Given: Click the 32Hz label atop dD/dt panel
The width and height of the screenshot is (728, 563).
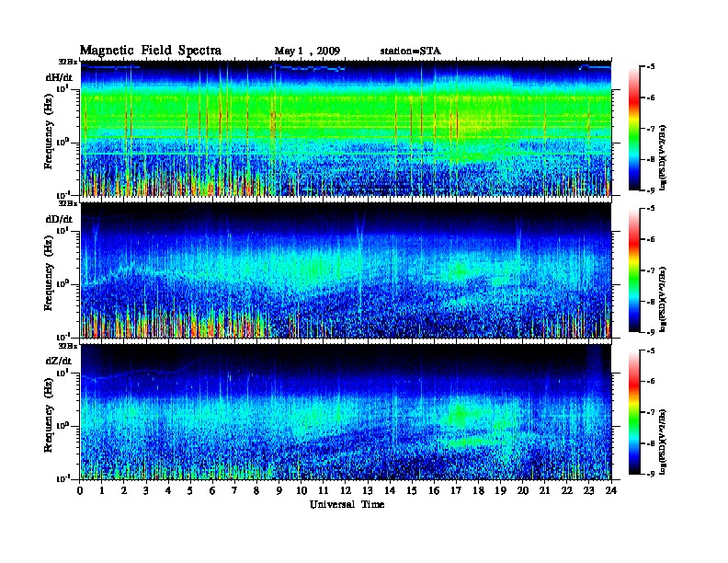Looking at the screenshot, I should pos(68,203).
